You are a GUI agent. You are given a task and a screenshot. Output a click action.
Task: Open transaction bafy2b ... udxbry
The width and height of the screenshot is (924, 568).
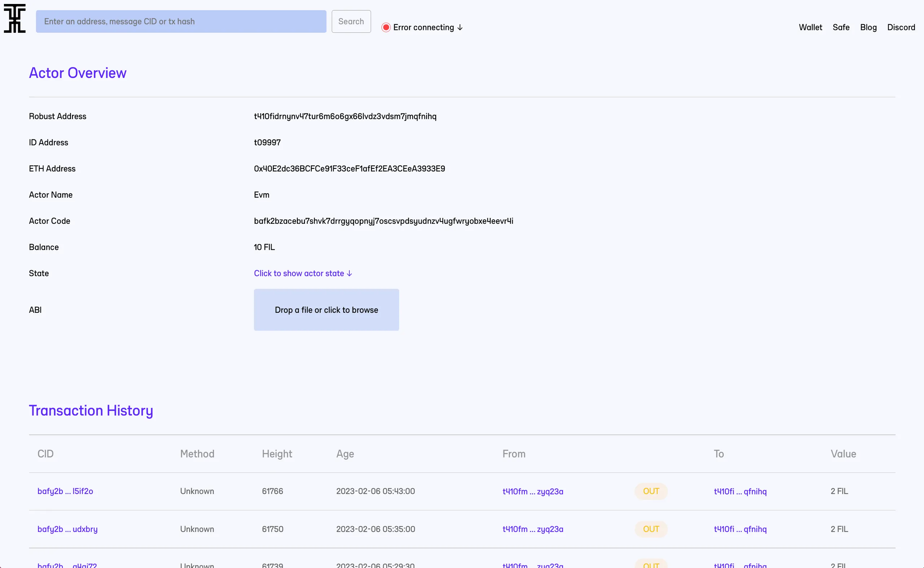67,529
